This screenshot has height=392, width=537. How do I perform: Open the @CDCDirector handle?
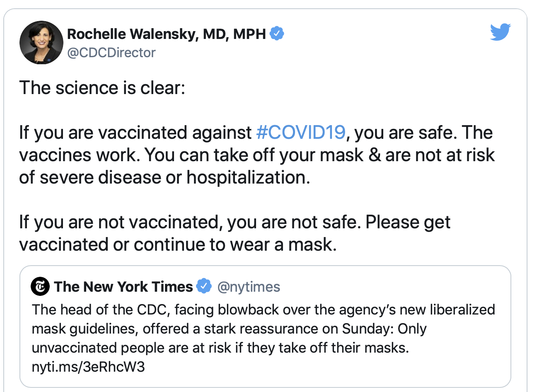point(111,53)
